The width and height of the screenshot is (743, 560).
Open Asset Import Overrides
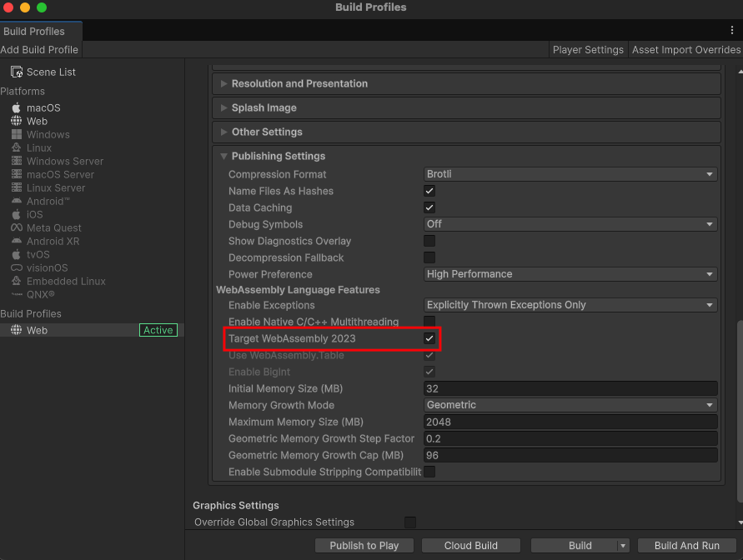point(685,50)
